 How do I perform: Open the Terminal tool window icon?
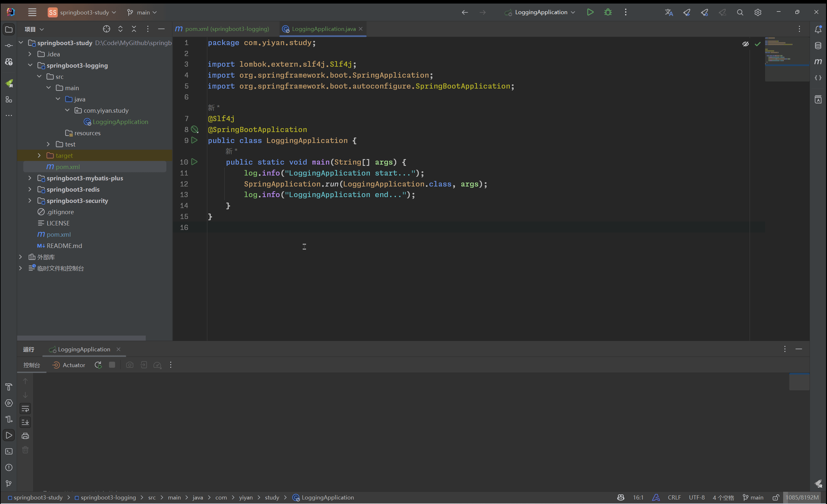(x=9, y=452)
